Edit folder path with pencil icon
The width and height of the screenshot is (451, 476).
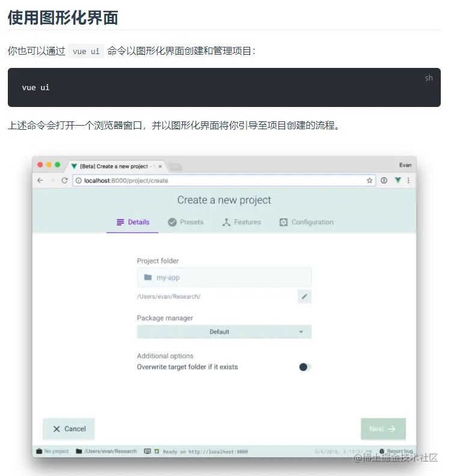tap(304, 296)
